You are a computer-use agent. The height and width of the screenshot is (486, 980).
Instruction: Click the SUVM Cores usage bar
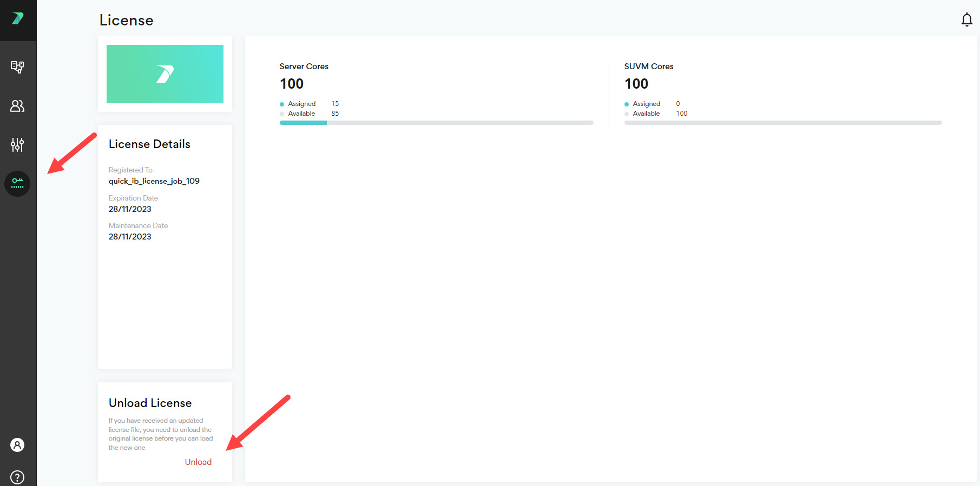[x=782, y=123]
